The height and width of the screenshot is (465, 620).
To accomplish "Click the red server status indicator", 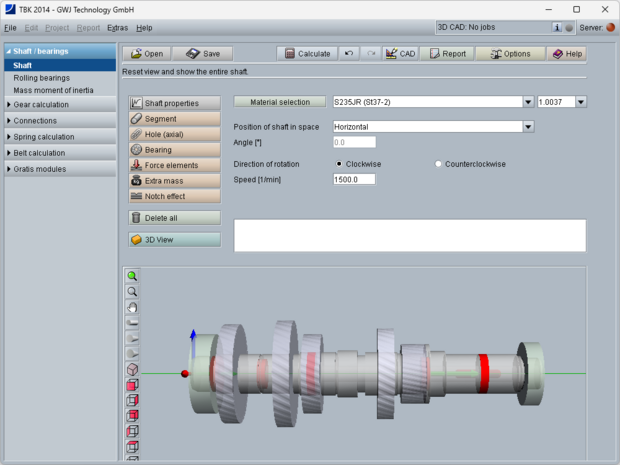I will (x=610, y=27).
